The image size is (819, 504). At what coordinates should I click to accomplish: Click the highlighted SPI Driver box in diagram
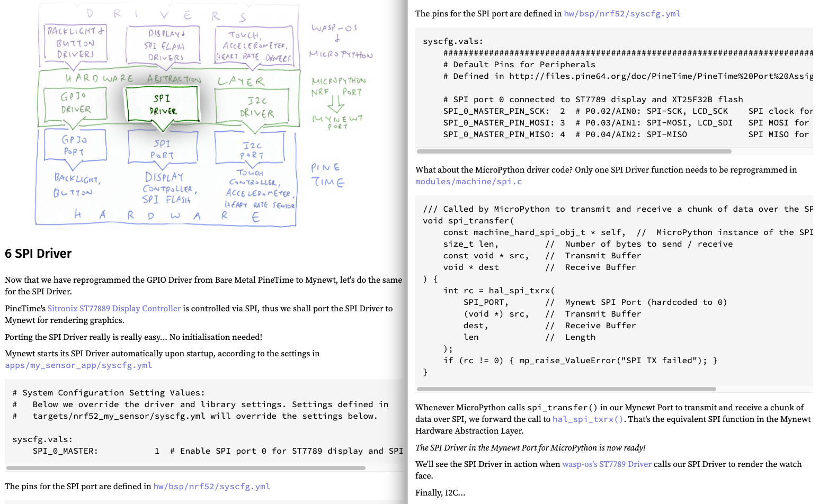162,105
